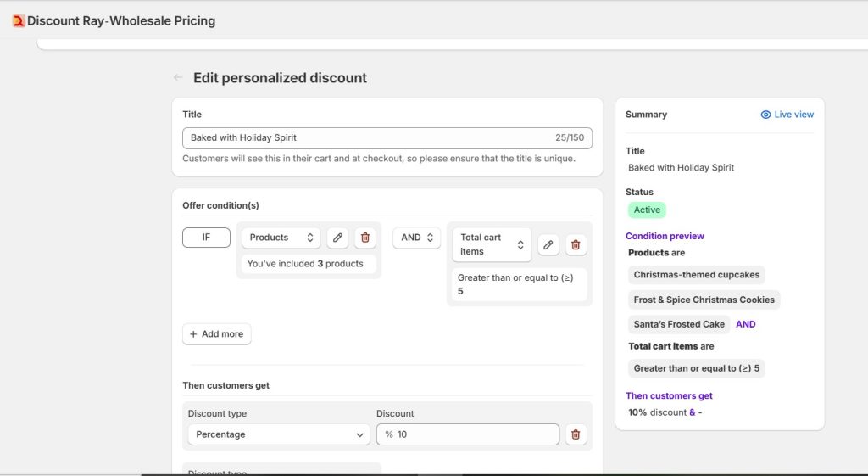
Task: Delete the Percentage discount row with trash icon
Action: pos(576,434)
